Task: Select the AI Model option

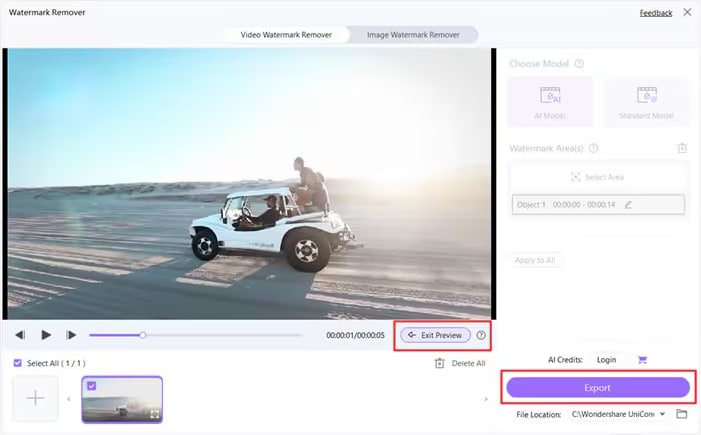Action: coord(550,102)
